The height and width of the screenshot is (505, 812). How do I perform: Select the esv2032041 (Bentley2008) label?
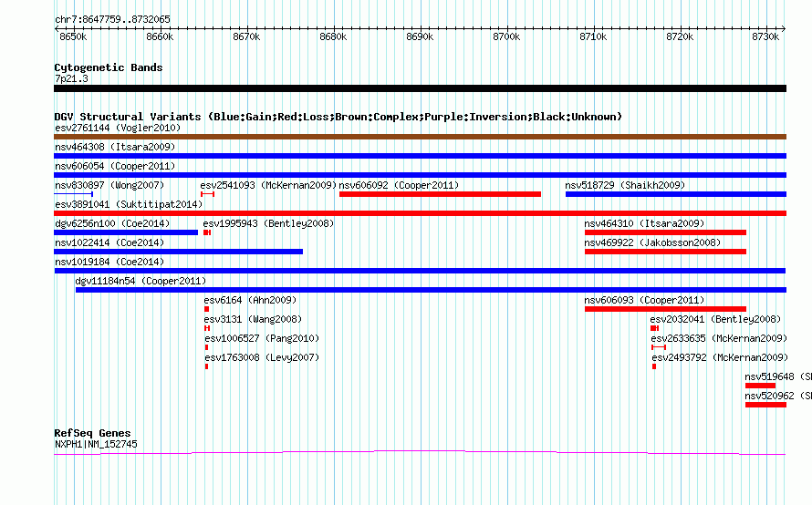click(715, 319)
